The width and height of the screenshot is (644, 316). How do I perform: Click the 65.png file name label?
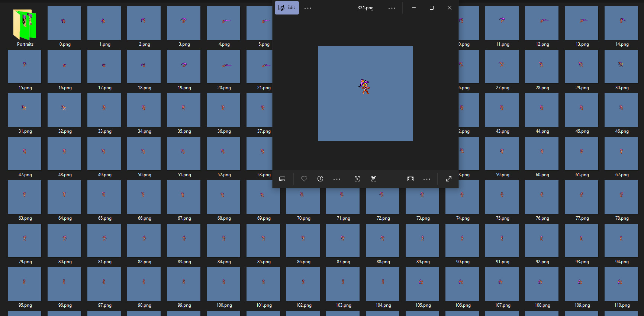[x=105, y=218]
